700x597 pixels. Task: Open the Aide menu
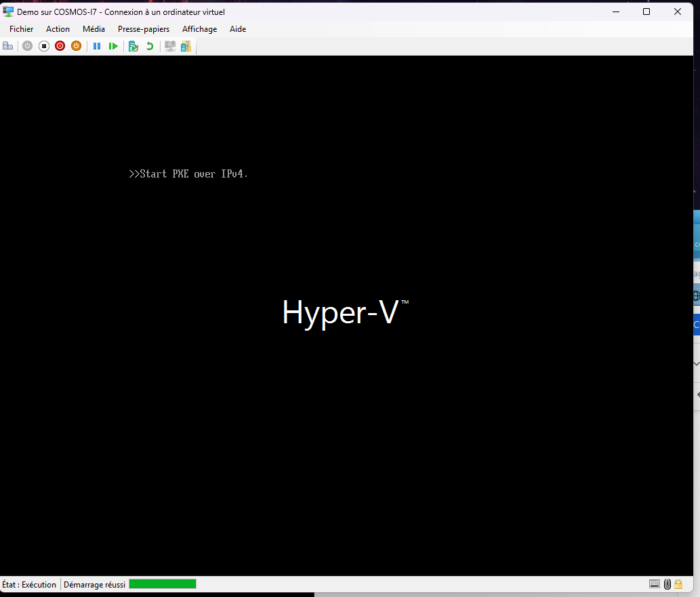click(x=238, y=29)
